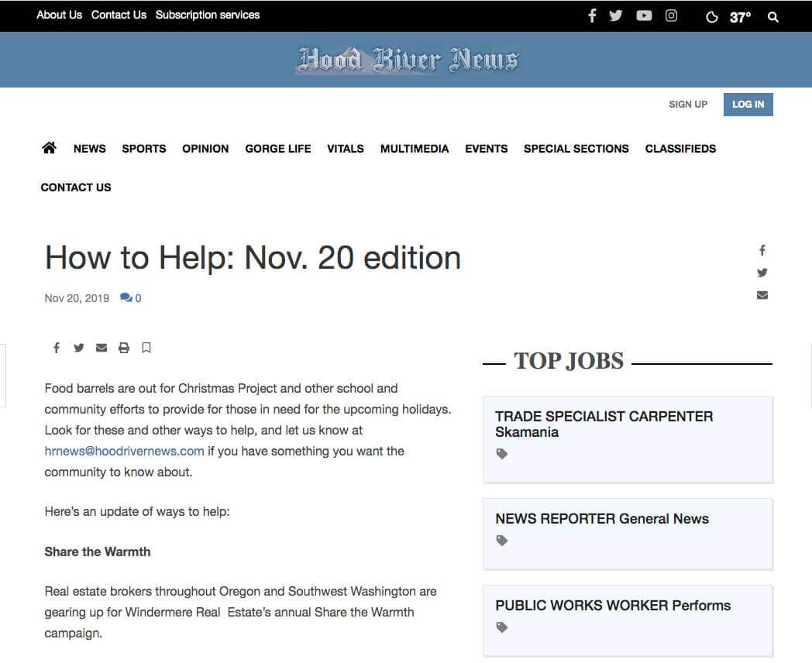Open Instagram page from top bar
812x663 pixels.
(x=671, y=15)
